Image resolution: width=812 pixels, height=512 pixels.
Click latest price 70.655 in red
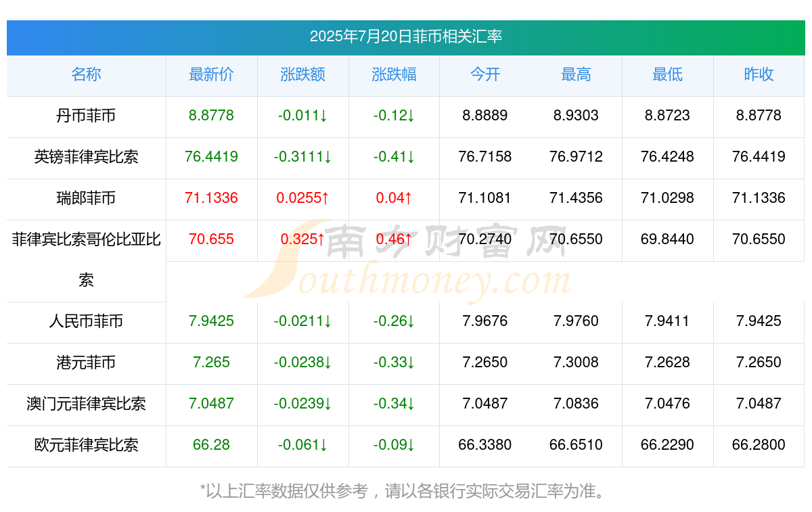coord(211,239)
